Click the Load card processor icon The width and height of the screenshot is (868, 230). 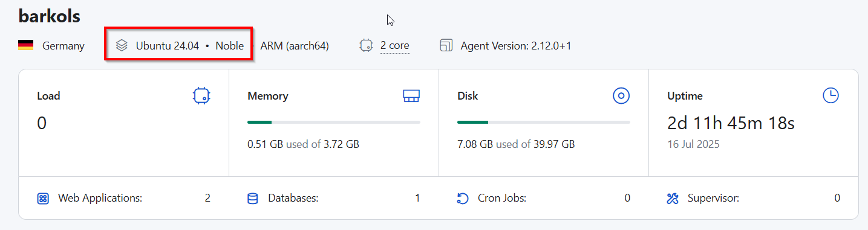[201, 95]
